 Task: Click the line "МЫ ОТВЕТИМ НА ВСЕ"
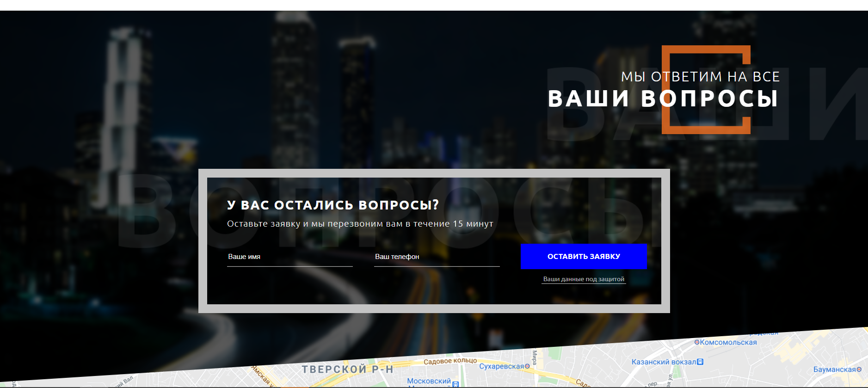click(x=701, y=76)
